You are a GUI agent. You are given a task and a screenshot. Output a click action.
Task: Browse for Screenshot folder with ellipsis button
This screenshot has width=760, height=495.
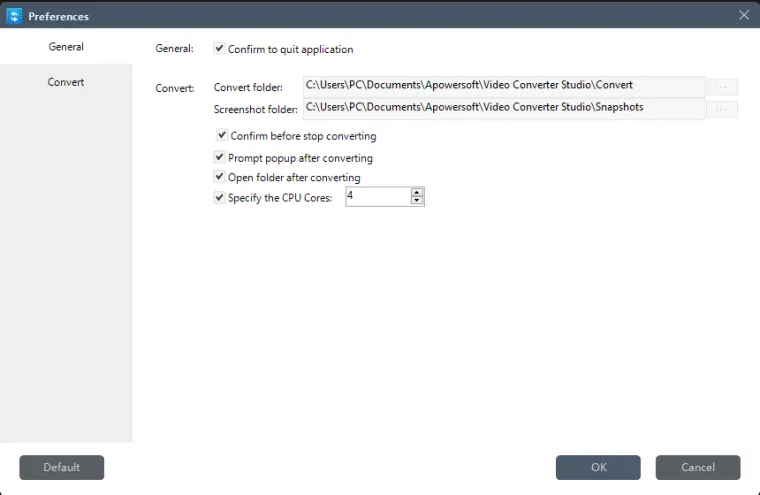pos(722,110)
